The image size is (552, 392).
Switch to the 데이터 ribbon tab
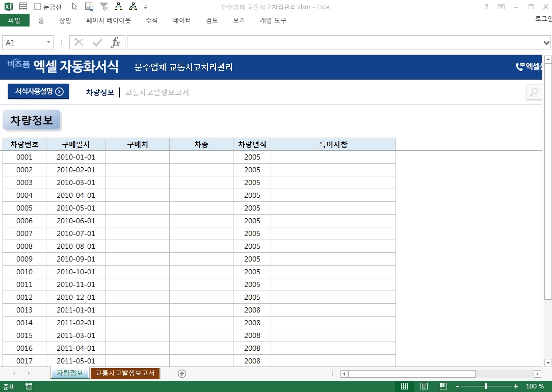click(182, 20)
